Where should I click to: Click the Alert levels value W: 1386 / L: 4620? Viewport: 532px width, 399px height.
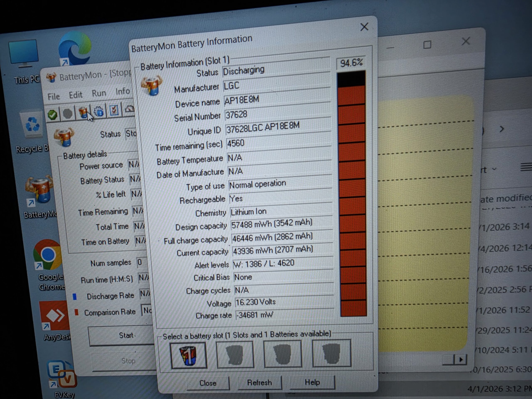[x=283, y=264]
